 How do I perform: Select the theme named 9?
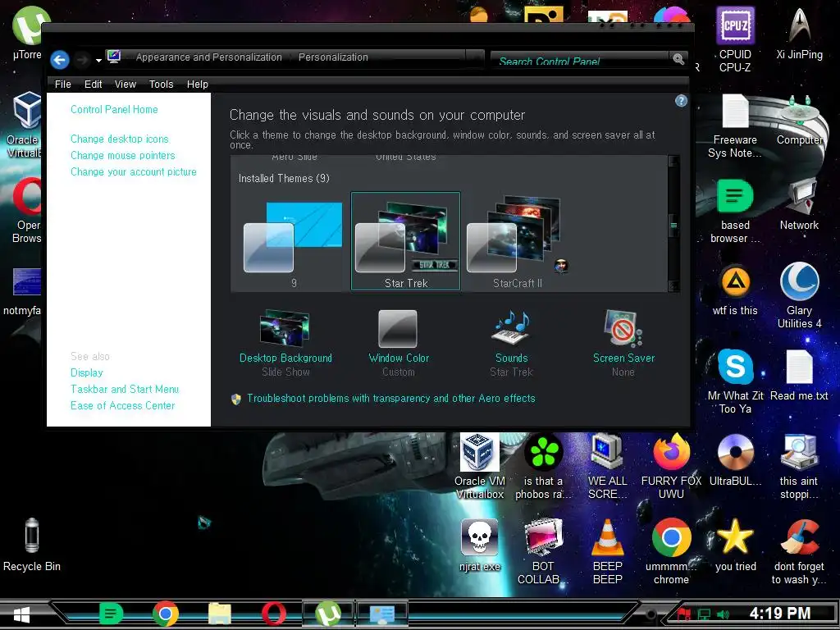[293, 242]
